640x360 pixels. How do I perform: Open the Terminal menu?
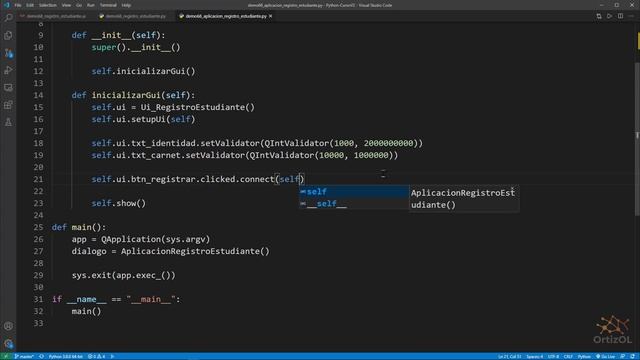tap(108, 5)
